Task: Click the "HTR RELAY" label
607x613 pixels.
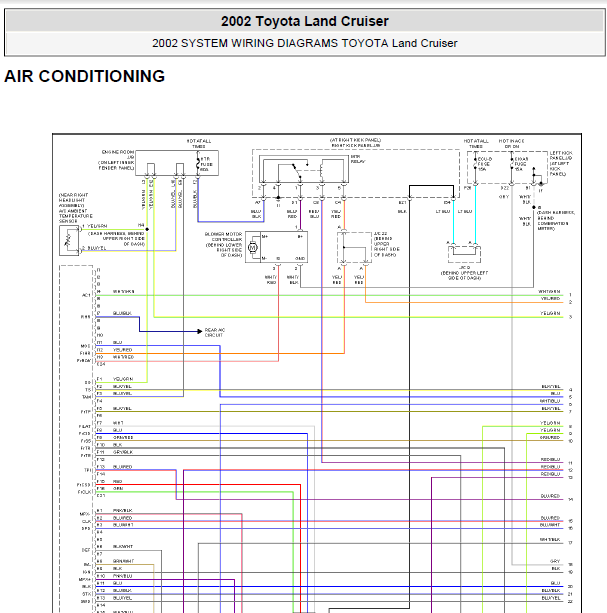Action: point(357,159)
